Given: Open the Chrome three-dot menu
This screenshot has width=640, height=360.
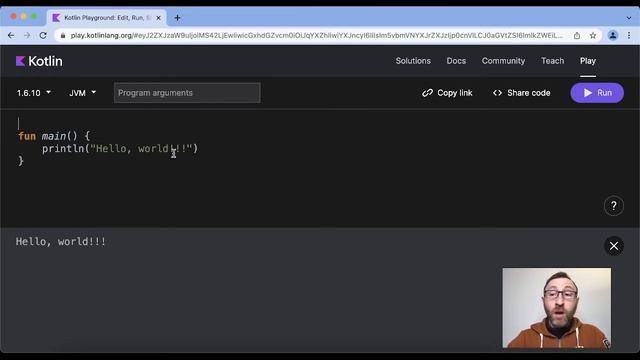Looking at the screenshot, I should (x=629, y=36).
